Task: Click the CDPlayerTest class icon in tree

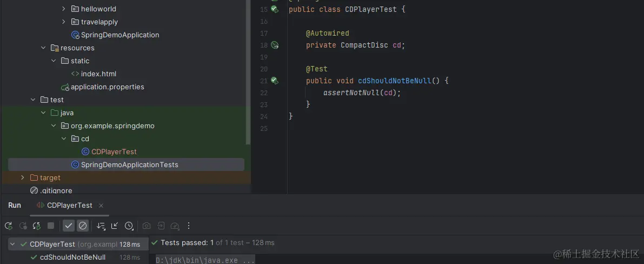Action: tap(85, 151)
